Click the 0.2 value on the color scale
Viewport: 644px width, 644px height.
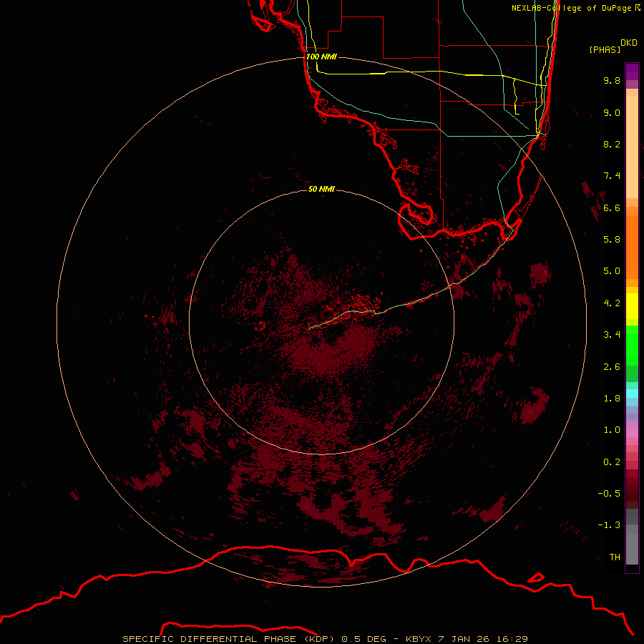point(612,462)
